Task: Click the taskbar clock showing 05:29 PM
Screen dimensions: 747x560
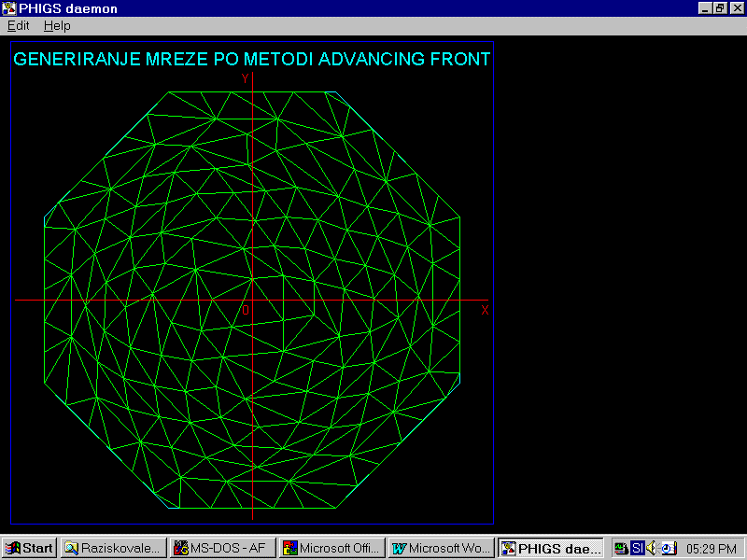Action: [x=712, y=548]
